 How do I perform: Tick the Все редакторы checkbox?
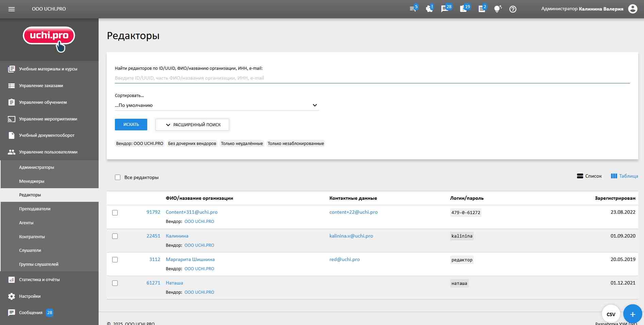118,177
